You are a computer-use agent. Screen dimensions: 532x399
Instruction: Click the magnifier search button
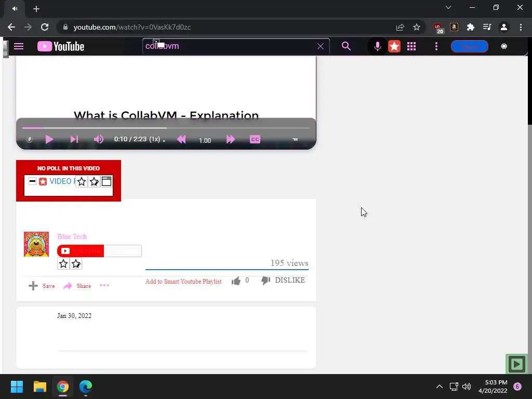(x=346, y=46)
